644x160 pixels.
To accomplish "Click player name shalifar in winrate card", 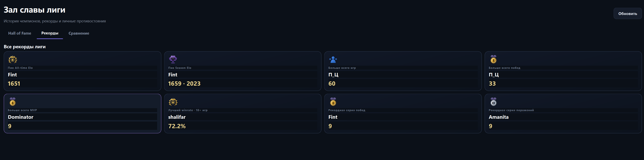I will coord(177,117).
